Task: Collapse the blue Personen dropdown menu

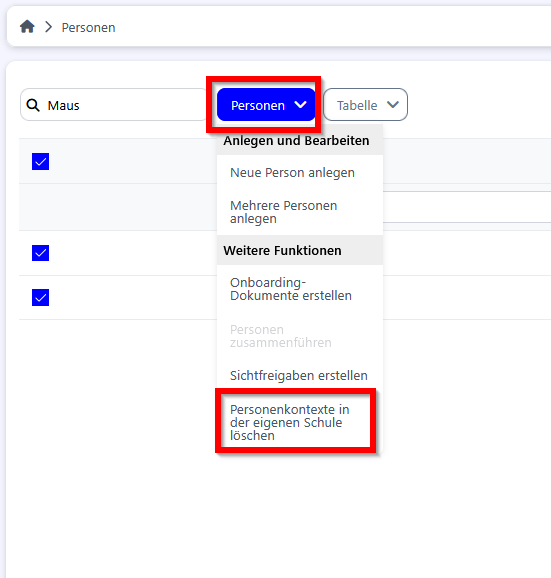Action: pyautogui.click(x=266, y=105)
